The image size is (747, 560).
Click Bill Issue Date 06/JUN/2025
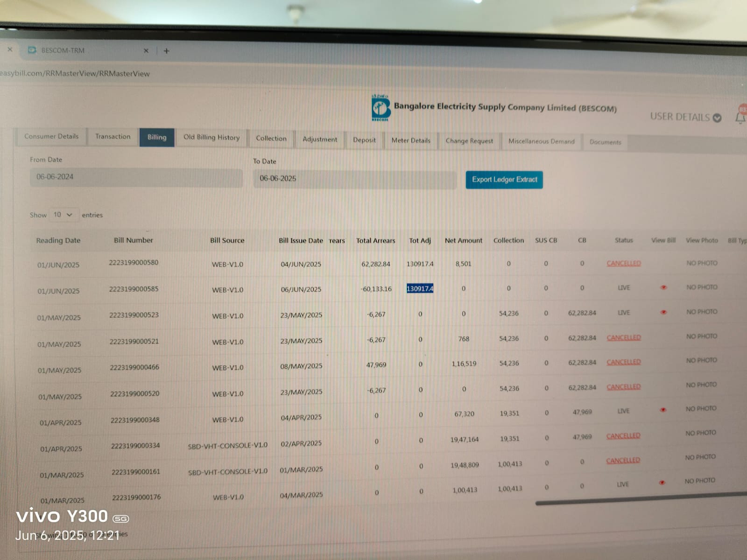(301, 289)
